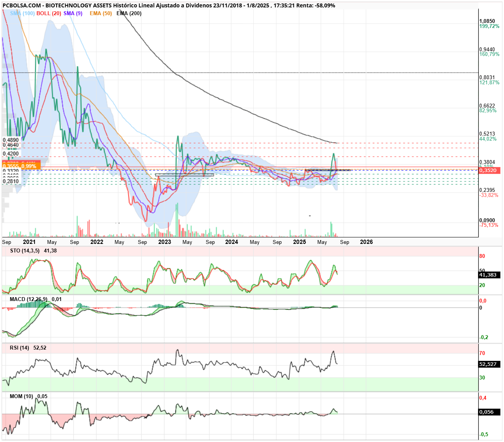Click the 41,383 stochastic value tag
Image resolution: width=504 pixels, height=442 pixels.
click(490, 275)
